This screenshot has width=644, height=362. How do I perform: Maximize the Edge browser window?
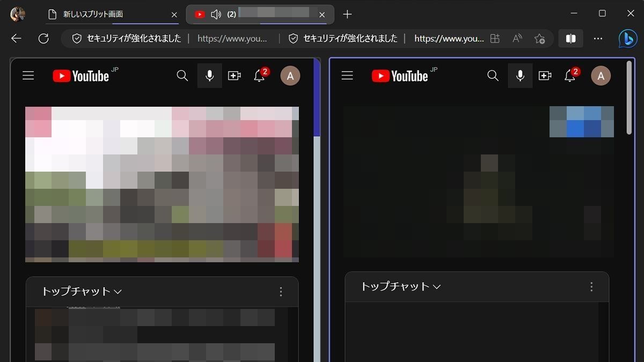pyautogui.click(x=602, y=13)
